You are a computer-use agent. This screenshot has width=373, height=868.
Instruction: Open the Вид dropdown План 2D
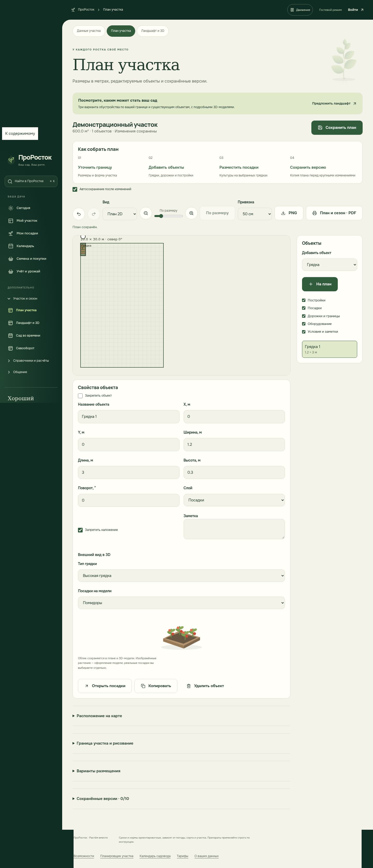tap(120, 214)
